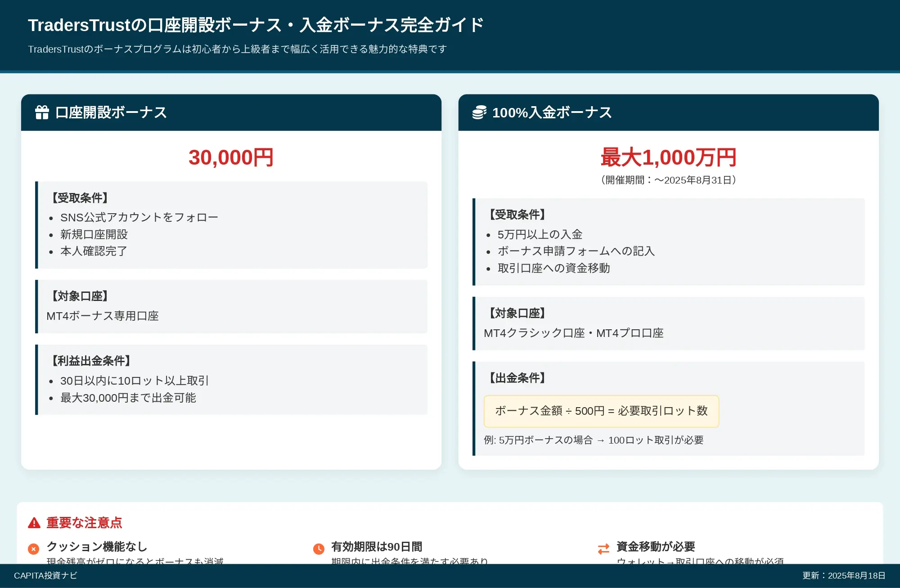Click the red warning triangle icon
This screenshot has height=588, width=900.
point(34,523)
